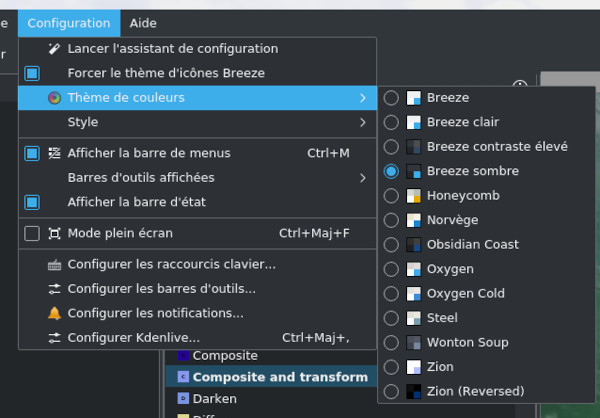Click the Darken transition icon

[x=183, y=398]
